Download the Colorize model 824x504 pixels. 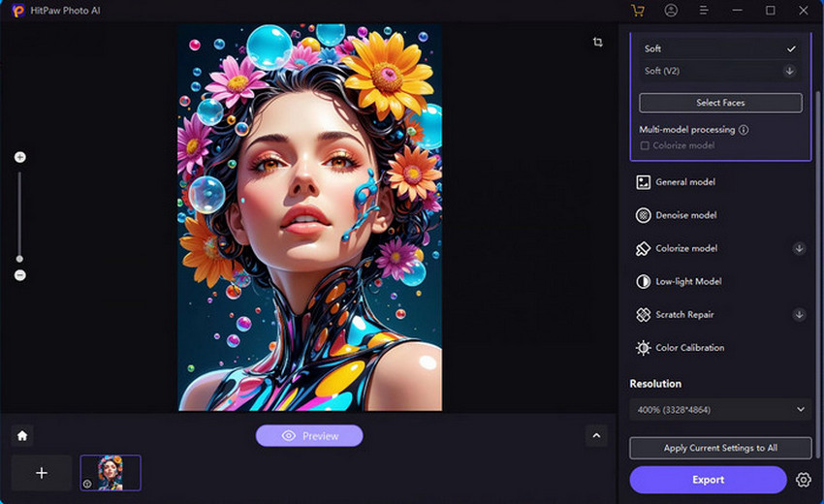coord(799,248)
